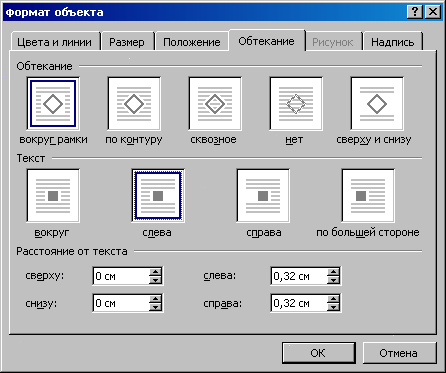Select the «вокруг рамки» wrapping style icon
The height and width of the screenshot is (373, 446).
53,104
